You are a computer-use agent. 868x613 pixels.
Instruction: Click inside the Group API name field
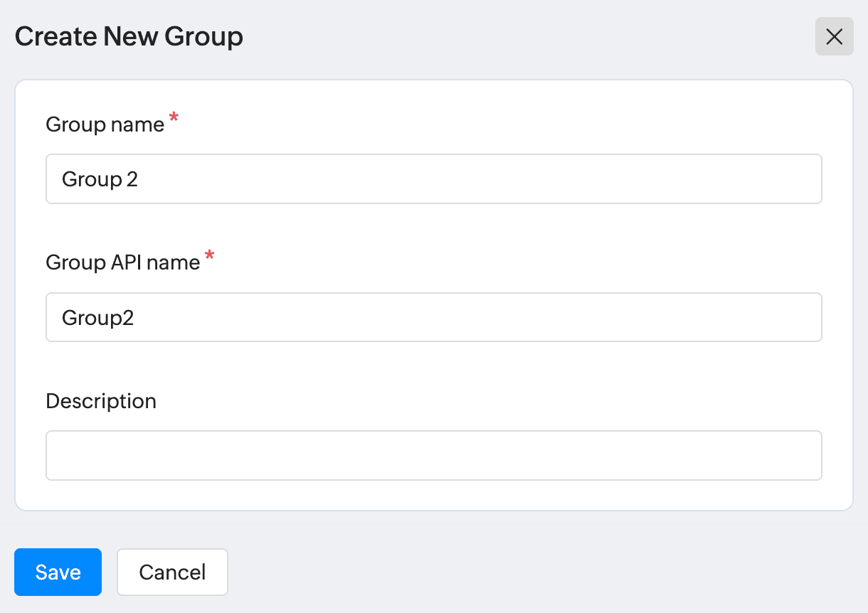coord(433,317)
